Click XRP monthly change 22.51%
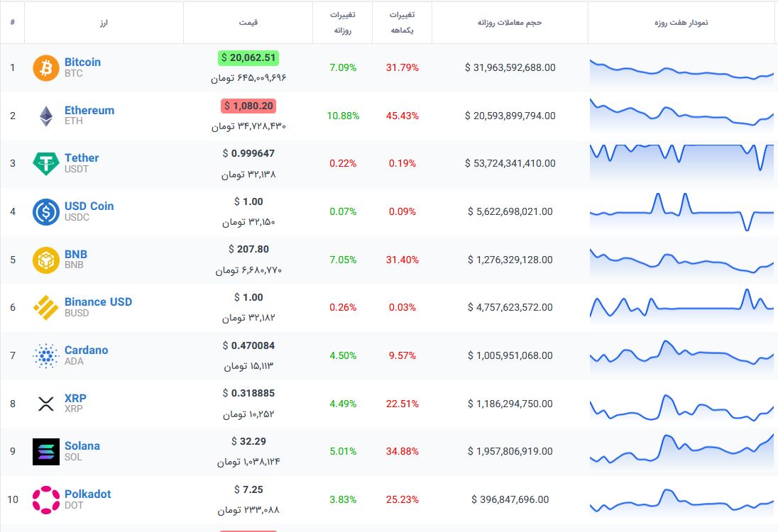 coord(402,404)
